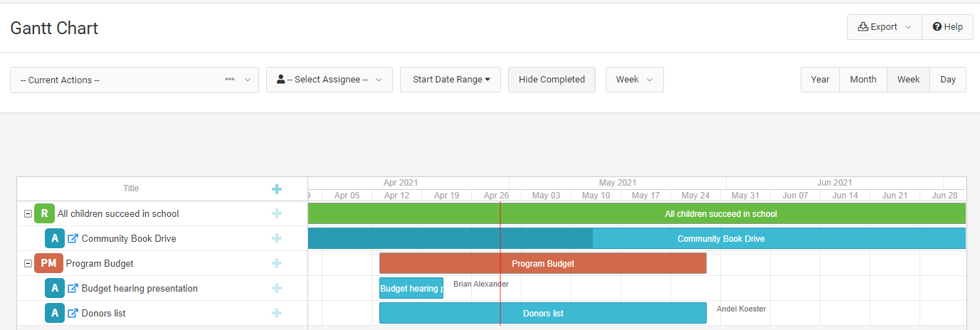Open Start Date Range dropdown
The image size is (980, 330).
(451, 80)
